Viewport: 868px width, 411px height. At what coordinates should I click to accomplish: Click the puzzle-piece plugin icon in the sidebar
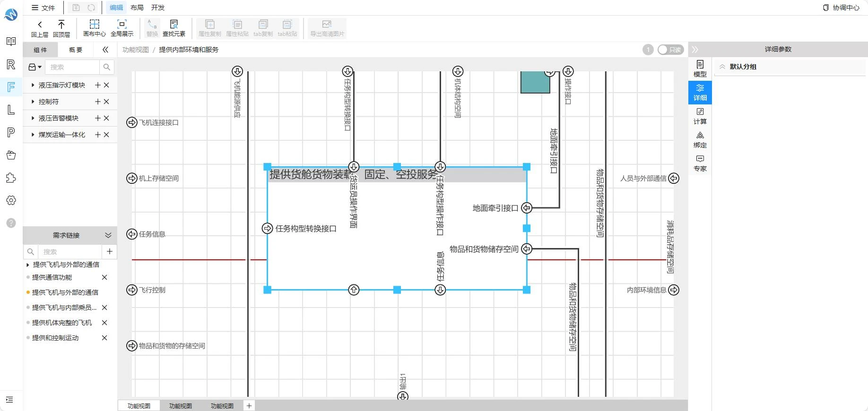coord(11,178)
